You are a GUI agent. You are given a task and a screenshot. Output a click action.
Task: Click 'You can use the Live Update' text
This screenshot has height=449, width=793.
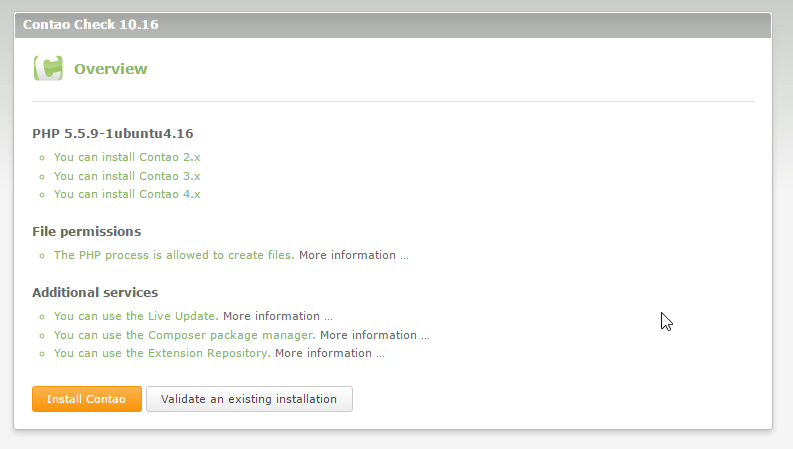[x=135, y=316]
